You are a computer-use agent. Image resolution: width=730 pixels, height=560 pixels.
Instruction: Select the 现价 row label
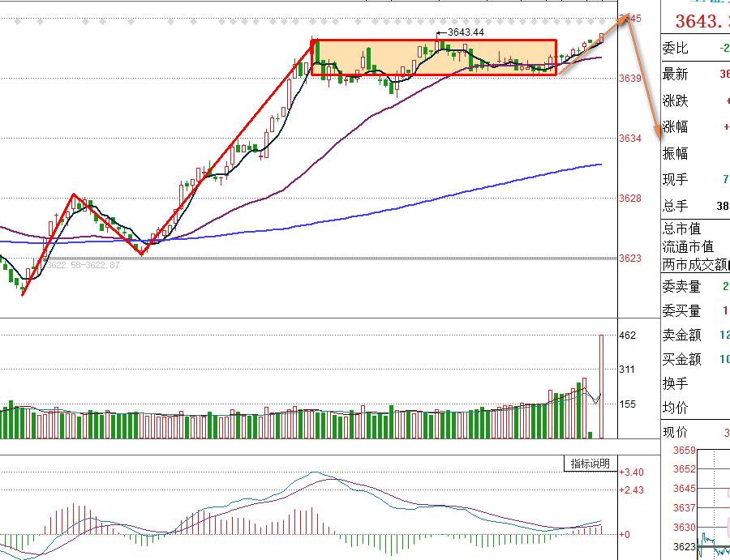[x=675, y=433]
